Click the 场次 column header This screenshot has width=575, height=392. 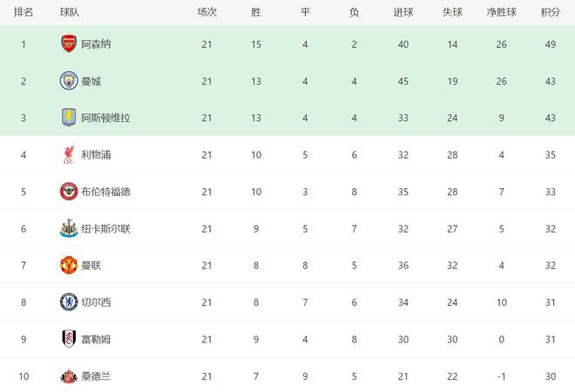click(207, 12)
